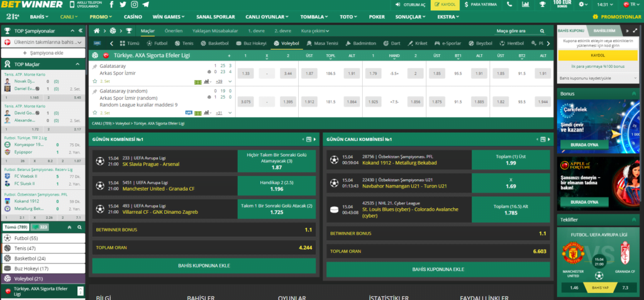Click LIVE video icon for Galatasaray (random) match

pyautogui.click(x=189, y=113)
